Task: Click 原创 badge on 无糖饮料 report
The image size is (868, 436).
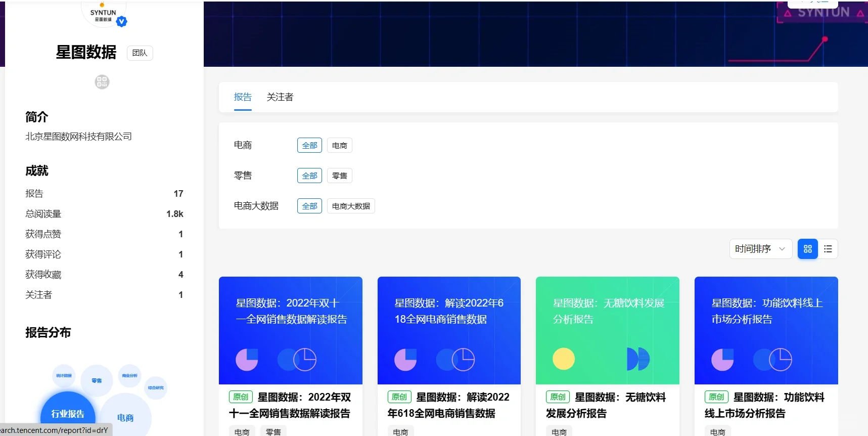Action: click(558, 397)
